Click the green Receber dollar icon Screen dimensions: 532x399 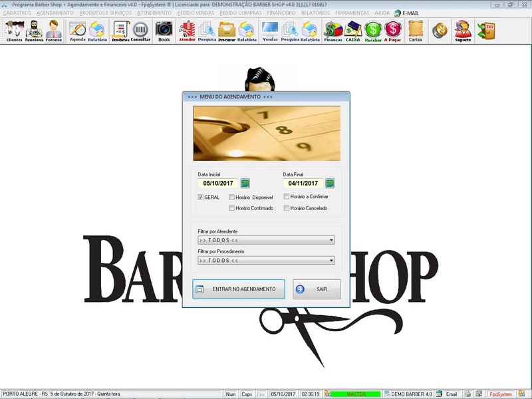click(x=373, y=31)
